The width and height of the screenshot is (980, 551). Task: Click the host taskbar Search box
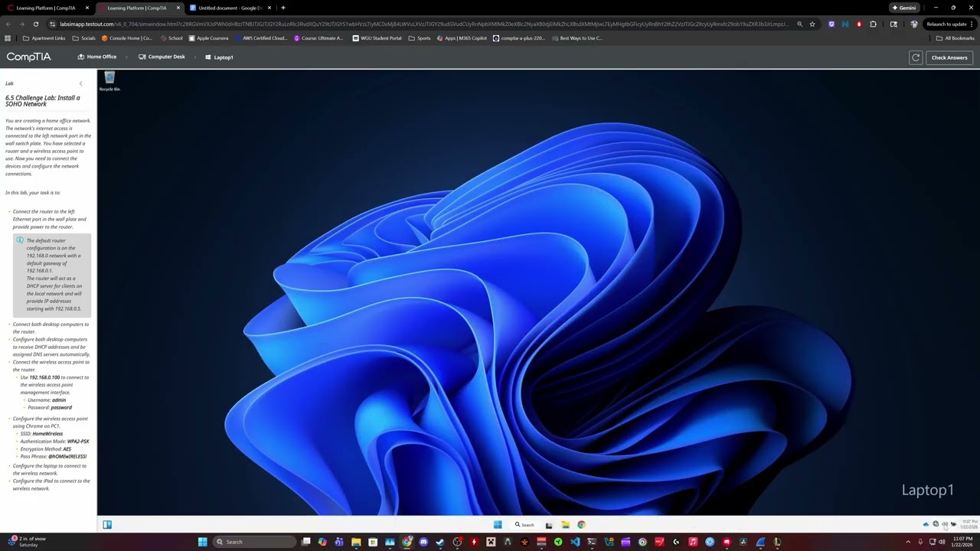[x=254, y=542]
